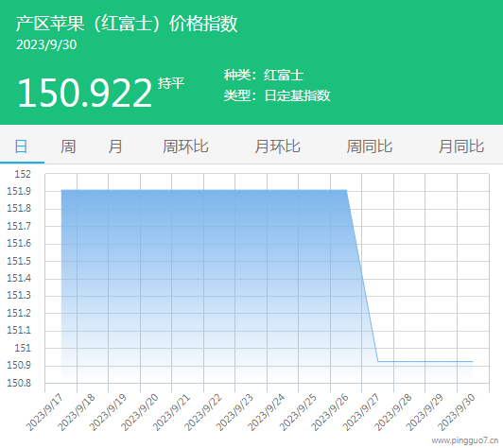The image size is (503, 448).
Task: Click the 2023/9/30 x-axis date label
Action: 457,413
